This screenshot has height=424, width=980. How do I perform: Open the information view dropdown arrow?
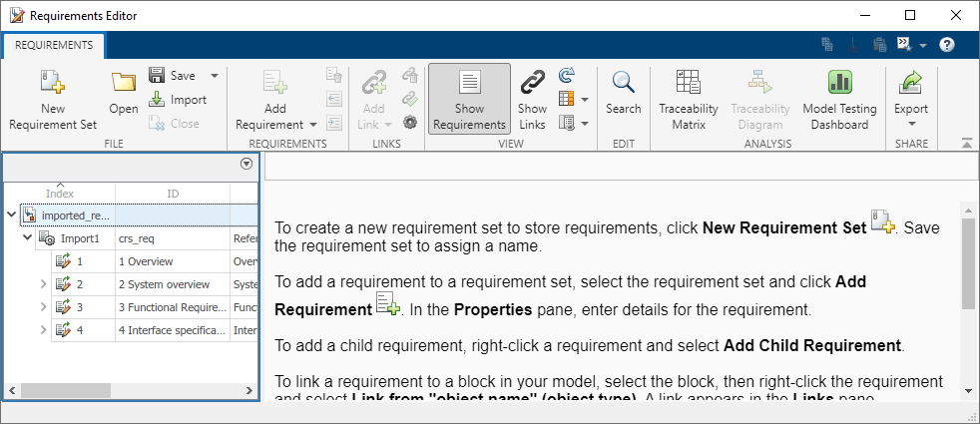(x=585, y=123)
